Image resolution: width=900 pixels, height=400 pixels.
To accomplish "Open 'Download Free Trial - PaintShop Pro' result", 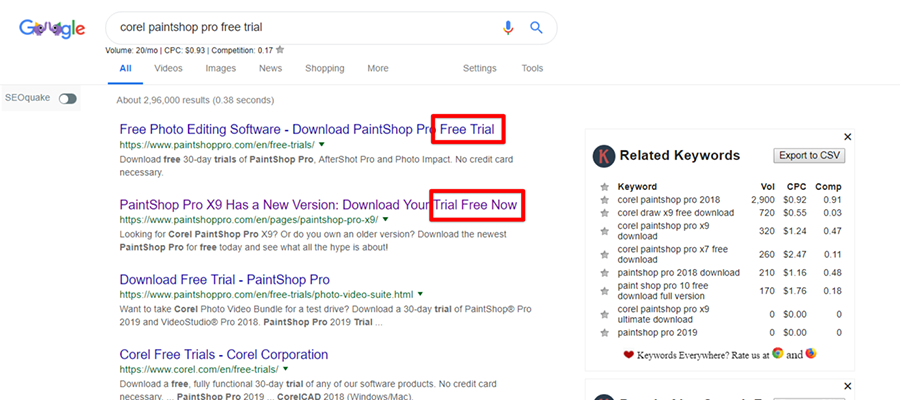I will (224, 279).
